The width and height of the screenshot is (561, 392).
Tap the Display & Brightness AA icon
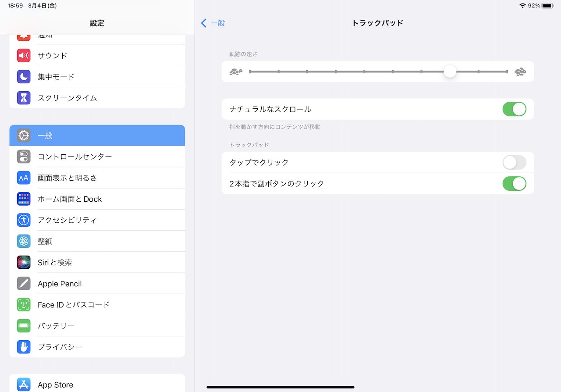coord(24,178)
